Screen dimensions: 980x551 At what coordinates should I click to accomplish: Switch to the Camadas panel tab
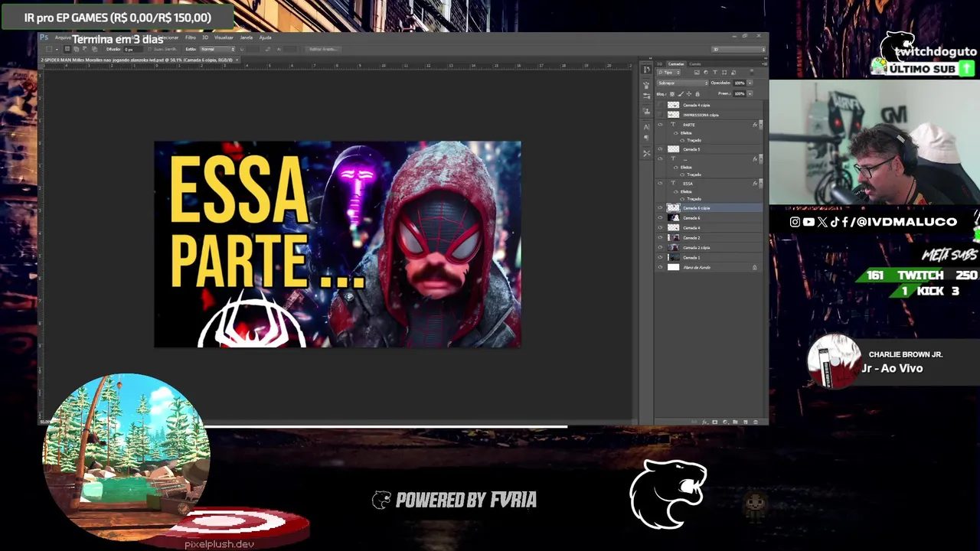coord(676,64)
